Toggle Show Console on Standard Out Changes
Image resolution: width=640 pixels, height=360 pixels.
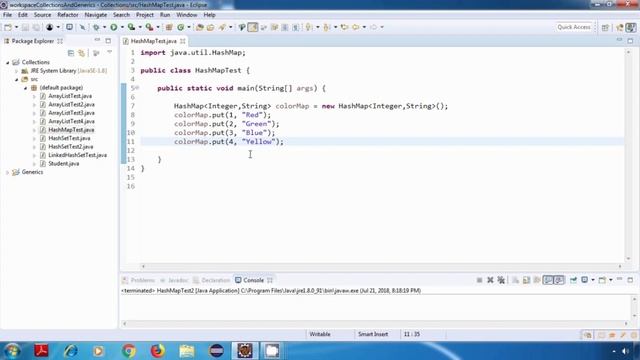pos(548,280)
